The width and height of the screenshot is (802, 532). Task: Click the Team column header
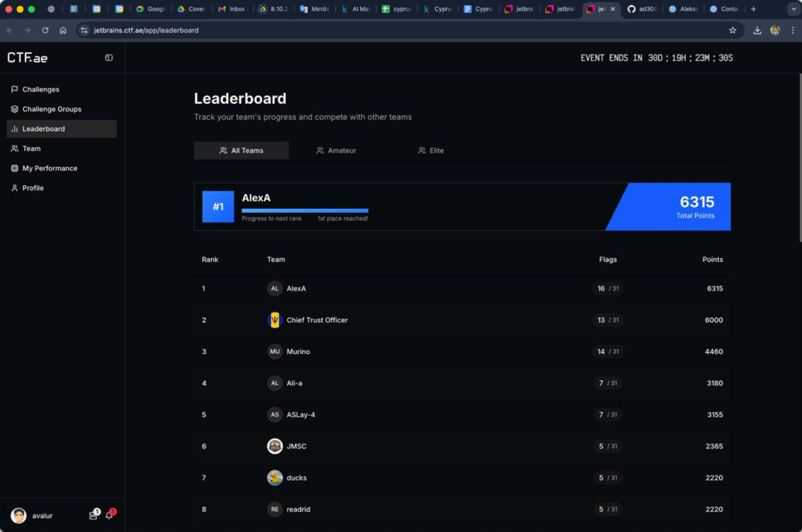(x=276, y=259)
